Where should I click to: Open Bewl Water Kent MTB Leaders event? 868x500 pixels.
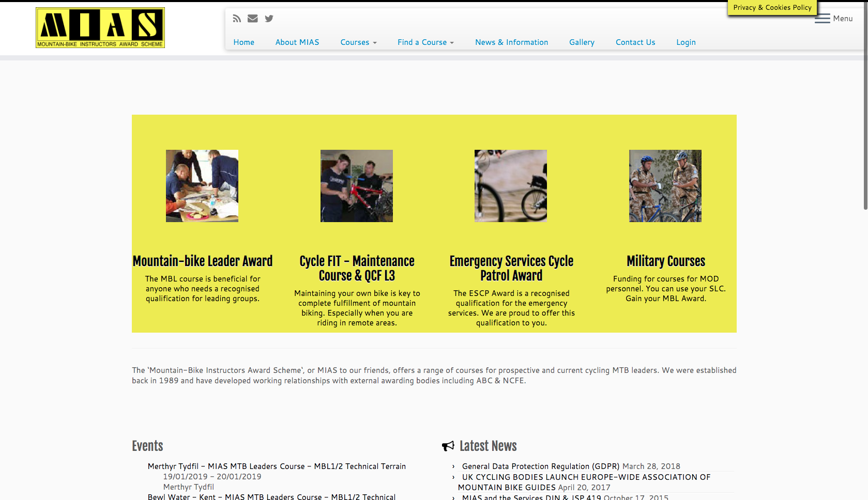tap(271, 496)
